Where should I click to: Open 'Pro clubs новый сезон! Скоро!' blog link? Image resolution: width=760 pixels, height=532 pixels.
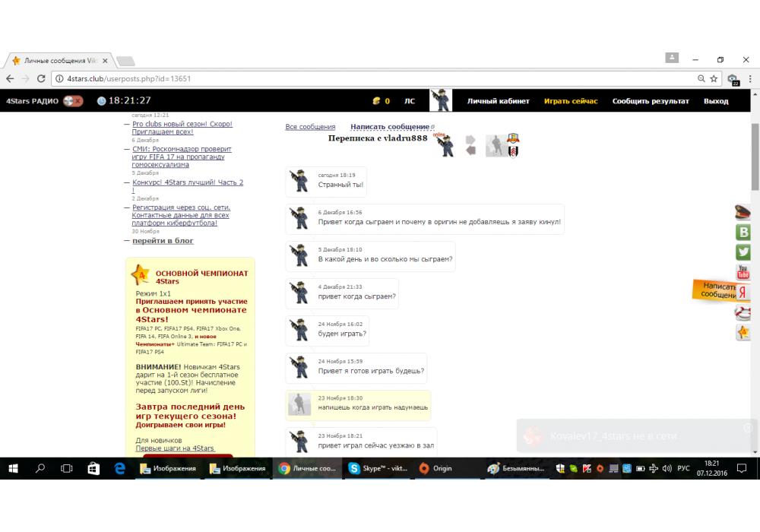[x=182, y=128]
